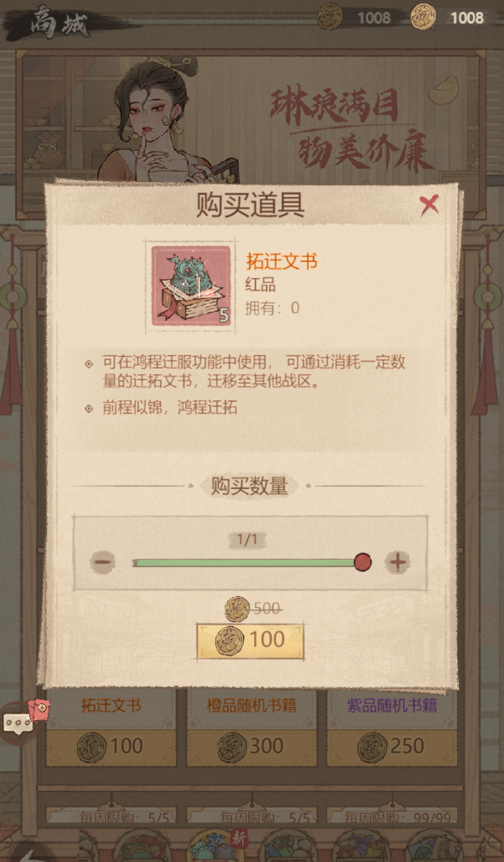504x862 pixels.
Task: Decrease purchase quantity with minus button
Action: [103, 562]
